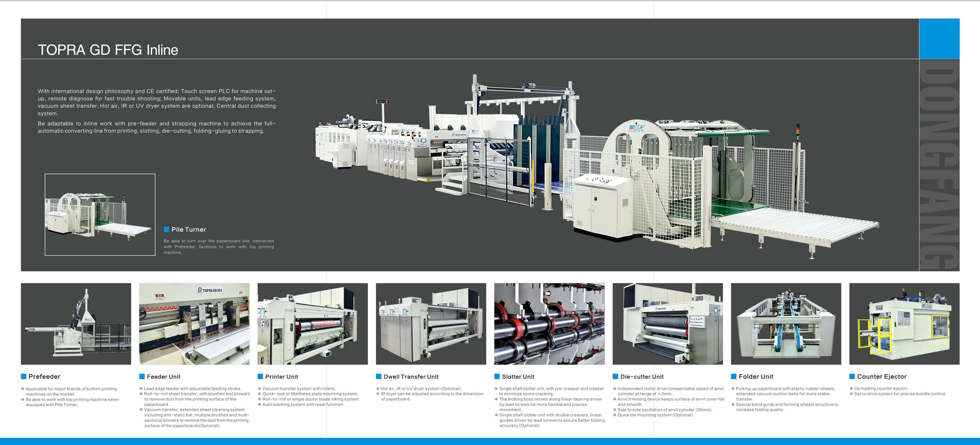Click the Pile Turner description text
Screen dimensions: 980x445
pyautogui.click(x=219, y=246)
